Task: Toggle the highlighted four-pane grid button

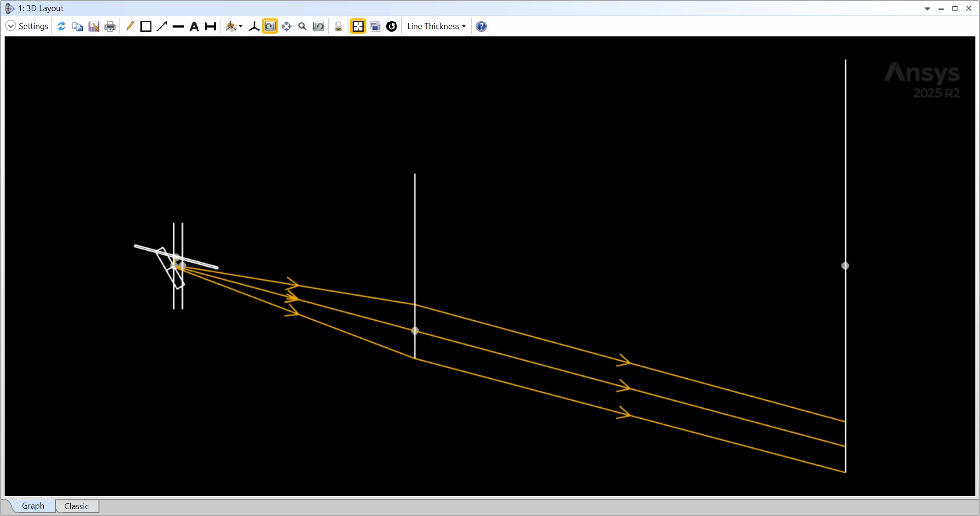Action: tap(358, 26)
